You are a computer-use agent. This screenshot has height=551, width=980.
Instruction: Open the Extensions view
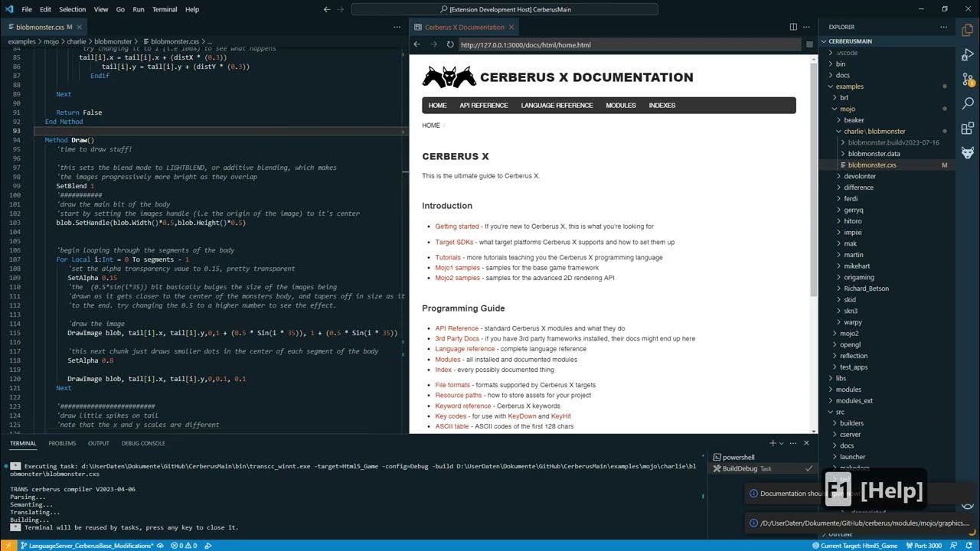click(968, 128)
